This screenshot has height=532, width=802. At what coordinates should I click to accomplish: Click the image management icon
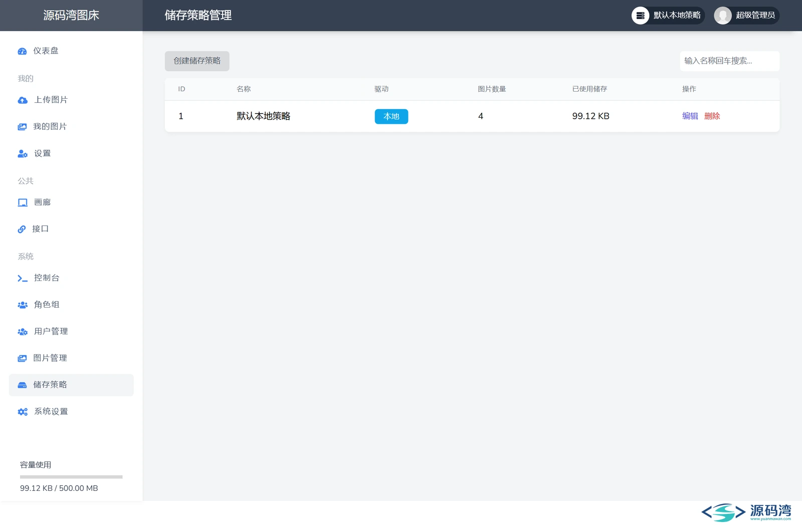(22, 358)
